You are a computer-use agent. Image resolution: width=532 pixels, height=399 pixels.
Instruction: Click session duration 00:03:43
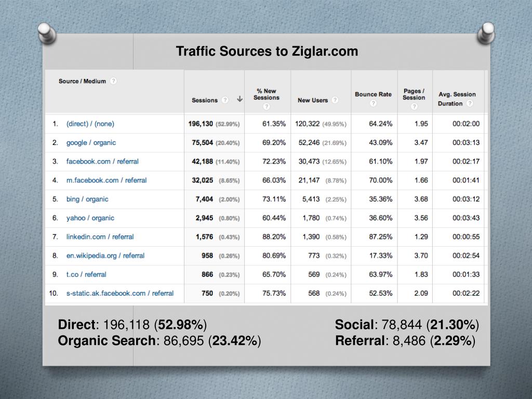click(466, 218)
